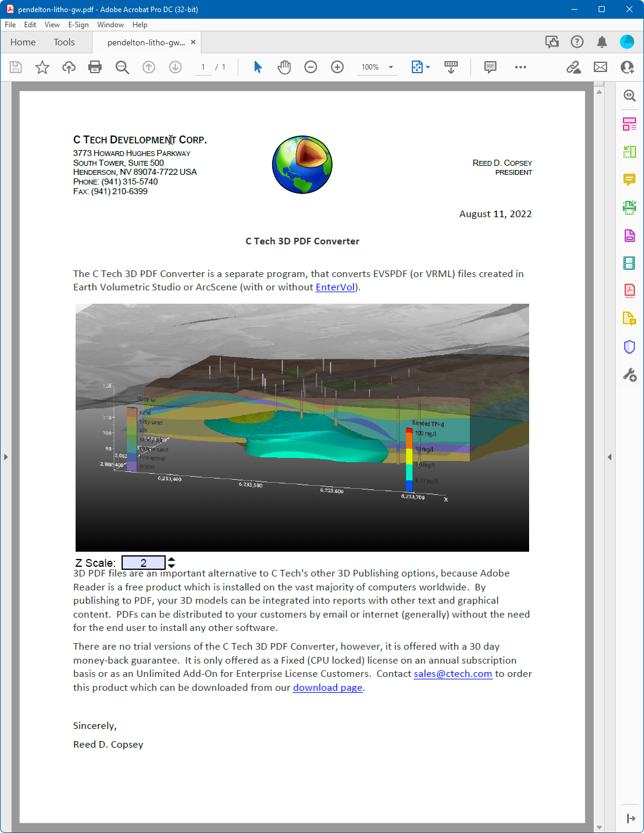644x833 pixels.
Task: Select the Hand tool in the toolbar
Action: (284, 67)
